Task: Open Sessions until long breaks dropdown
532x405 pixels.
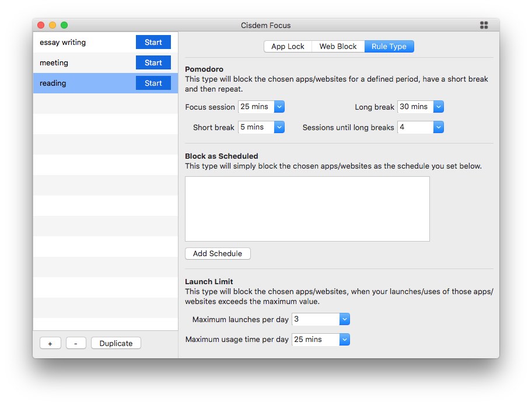Action: pos(438,127)
